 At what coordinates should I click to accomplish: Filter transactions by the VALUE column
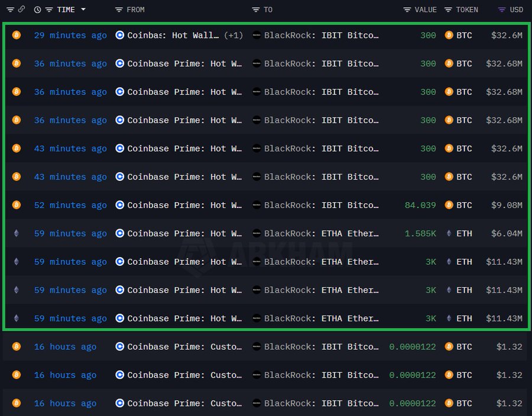407,9
